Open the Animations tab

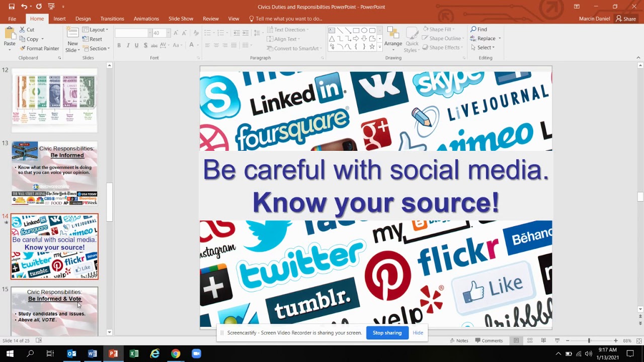(146, 19)
